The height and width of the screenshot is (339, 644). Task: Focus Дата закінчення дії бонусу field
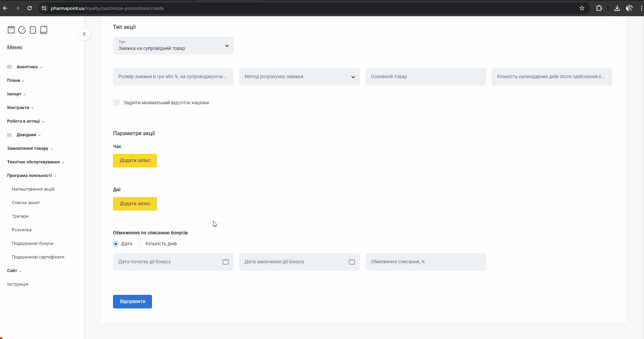(300, 262)
